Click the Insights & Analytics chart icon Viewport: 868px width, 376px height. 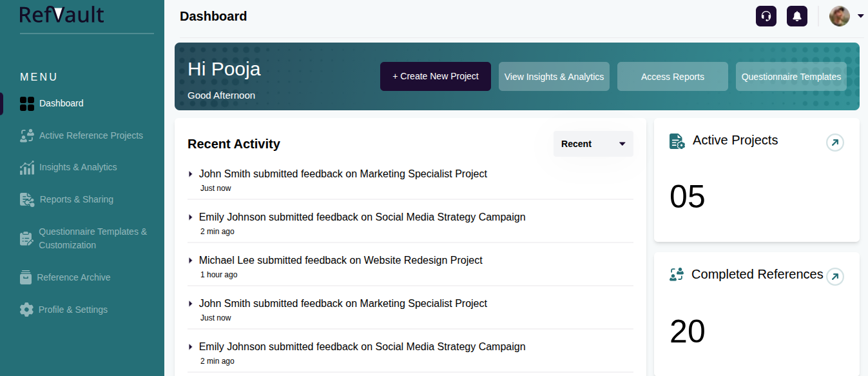(x=26, y=168)
